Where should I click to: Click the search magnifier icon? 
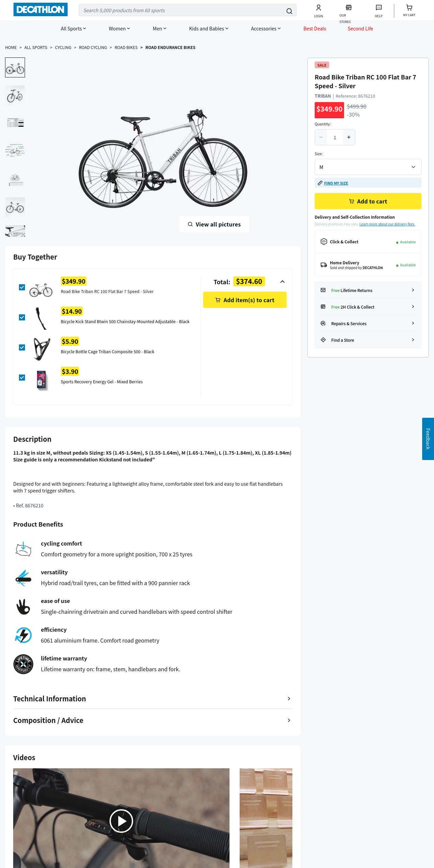(289, 11)
